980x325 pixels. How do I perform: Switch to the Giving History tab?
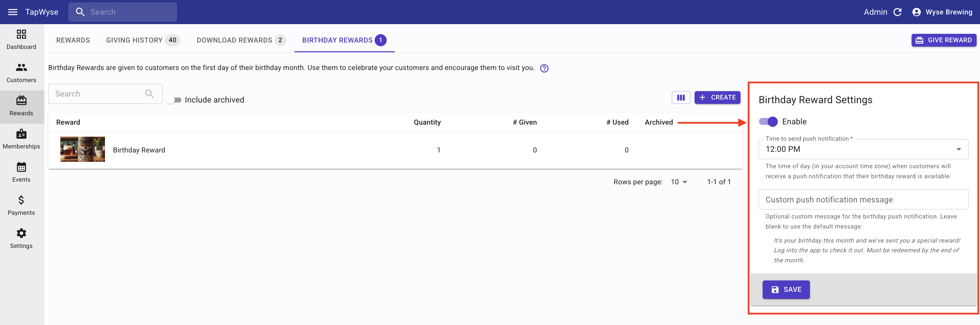(142, 40)
